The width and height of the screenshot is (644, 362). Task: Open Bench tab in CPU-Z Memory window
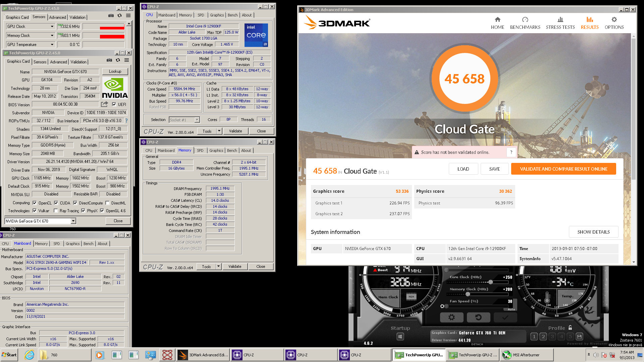[232, 150]
